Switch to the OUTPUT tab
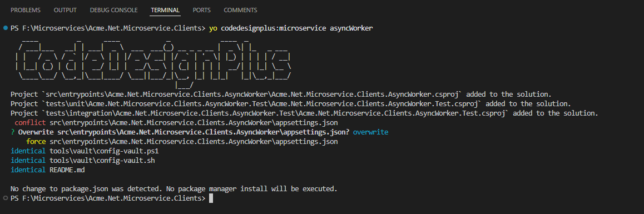The image size is (644, 214). [65, 10]
